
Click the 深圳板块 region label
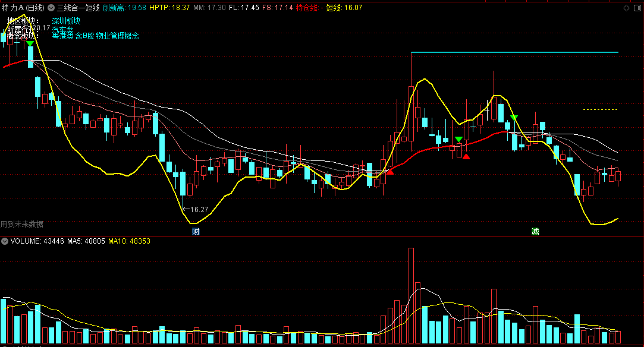coord(66,21)
